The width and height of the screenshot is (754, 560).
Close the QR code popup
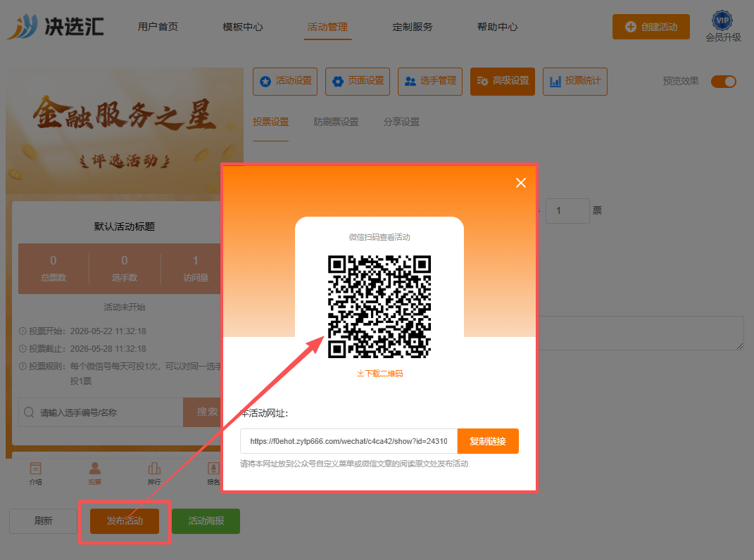pos(521,183)
